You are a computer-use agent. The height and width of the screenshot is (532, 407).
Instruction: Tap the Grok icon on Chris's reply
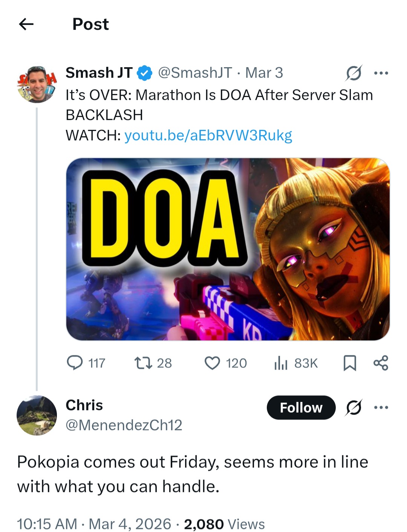pos(353,407)
